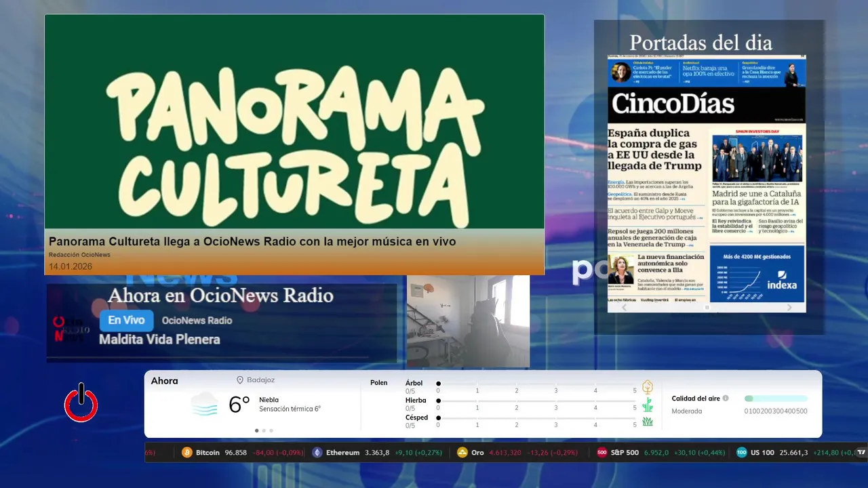This screenshot has width=868, height=488.
Task: Click the 'OcioNews Radio' label beside En Vivo
Action: (x=197, y=321)
